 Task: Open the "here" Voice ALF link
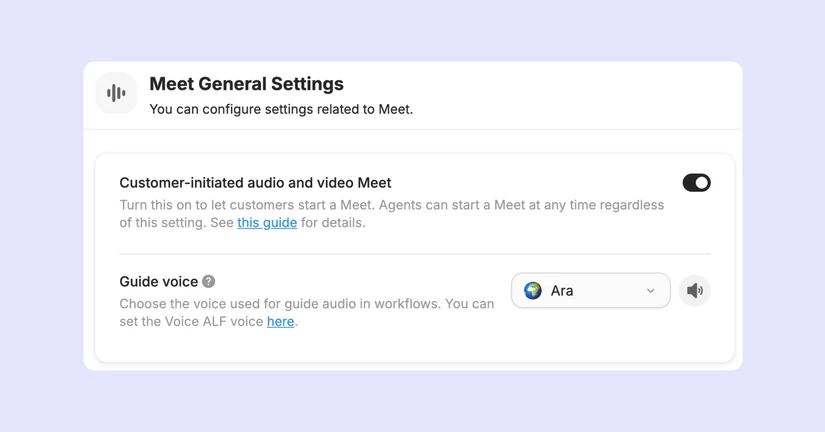click(280, 322)
